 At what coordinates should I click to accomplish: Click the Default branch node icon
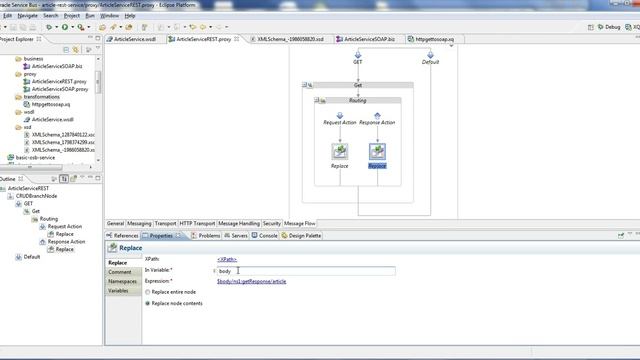(x=430, y=55)
